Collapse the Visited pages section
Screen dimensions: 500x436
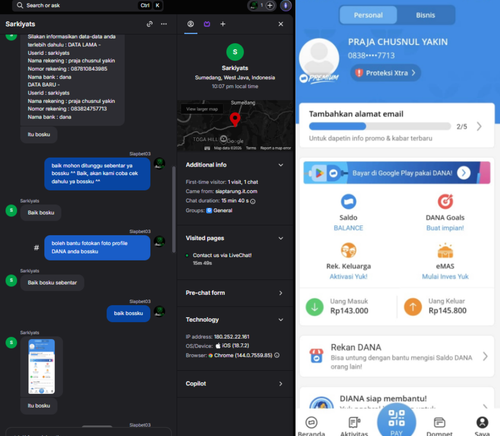pyautogui.click(x=281, y=238)
